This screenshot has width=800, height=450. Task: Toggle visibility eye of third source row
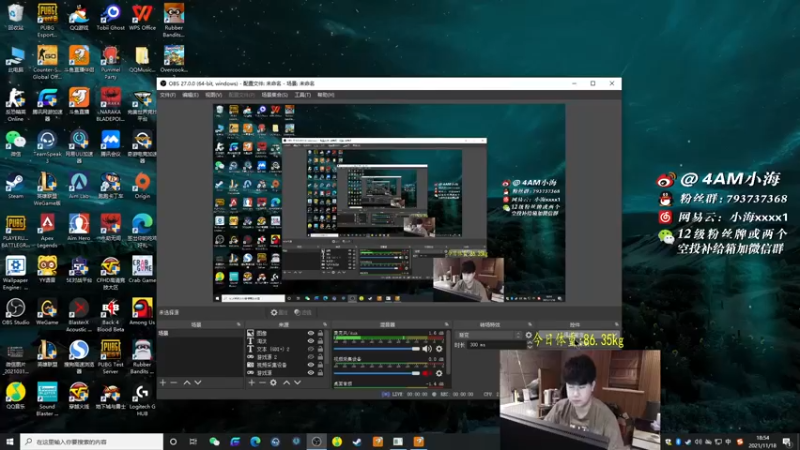tap(311, 349)
